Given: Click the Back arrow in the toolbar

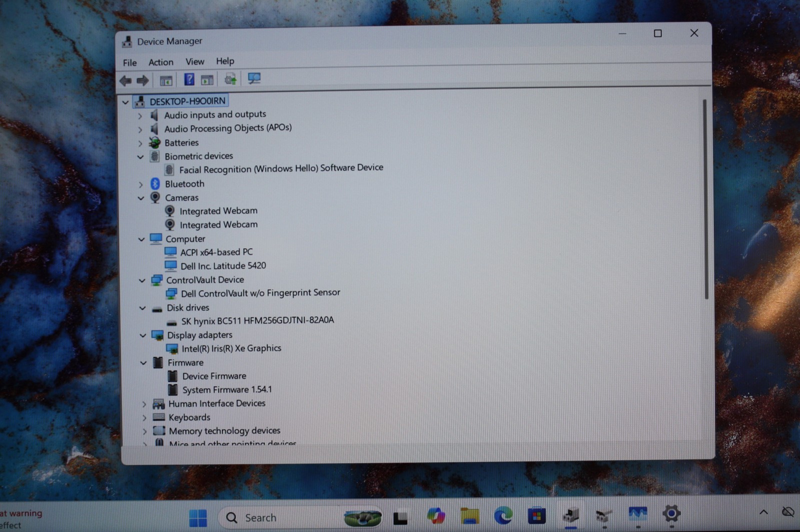Looking at the screenshot, I should pyautogui.click(x=126, y=80).
